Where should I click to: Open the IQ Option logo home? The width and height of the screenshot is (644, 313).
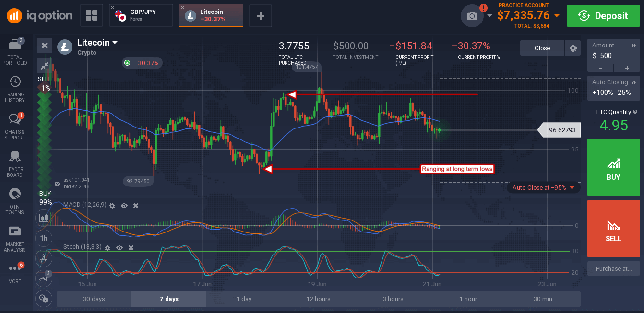coord(39,16)
